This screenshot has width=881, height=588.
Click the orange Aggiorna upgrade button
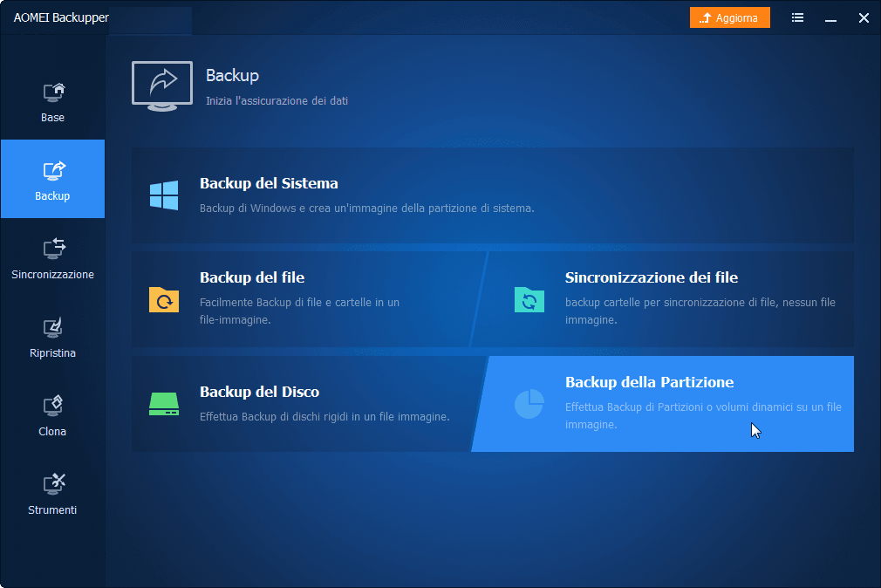click(730, 18)
